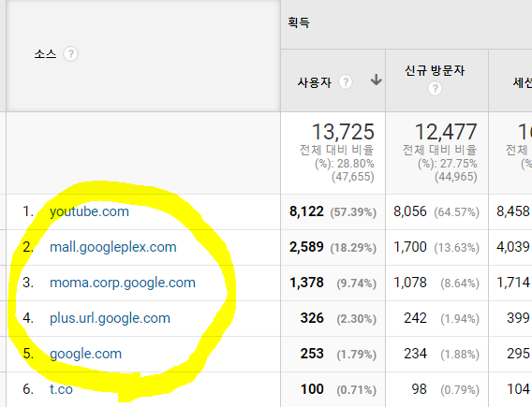Image resolution: width=532 pixels, height=407 pixels.
Task: Select moma.corp.google.com users value 1,378
Action: [306, 283]
